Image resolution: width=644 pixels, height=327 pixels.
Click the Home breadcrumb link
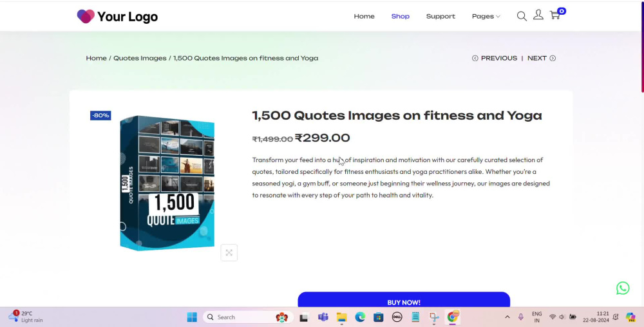click(96, 59)
